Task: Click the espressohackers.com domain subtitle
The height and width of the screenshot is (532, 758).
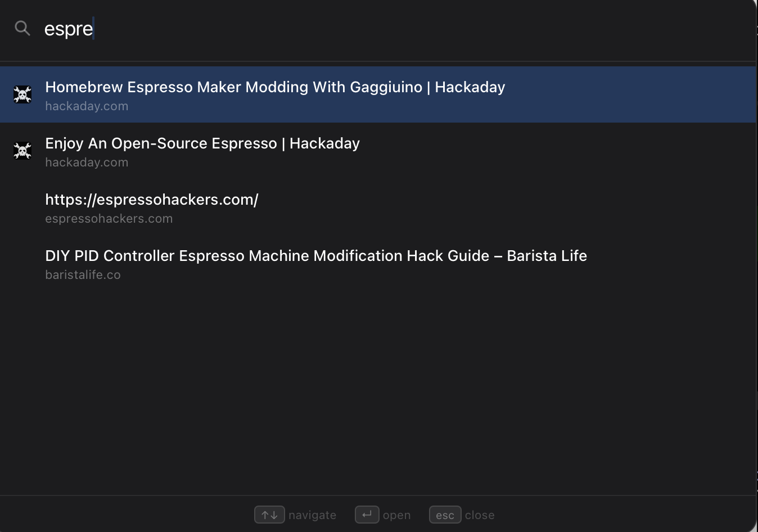Action: [x=109, y=219]
